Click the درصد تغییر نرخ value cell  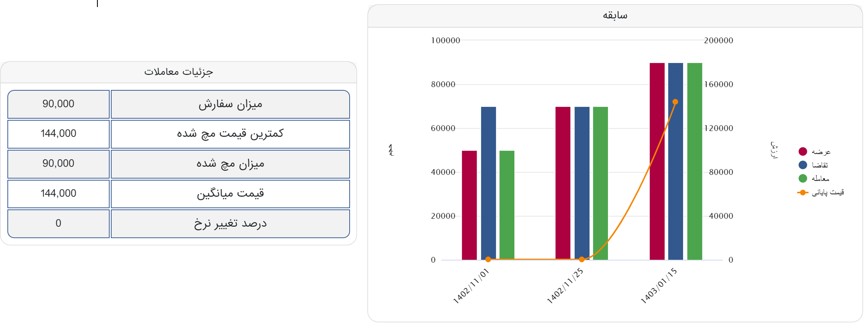(58, 223)
